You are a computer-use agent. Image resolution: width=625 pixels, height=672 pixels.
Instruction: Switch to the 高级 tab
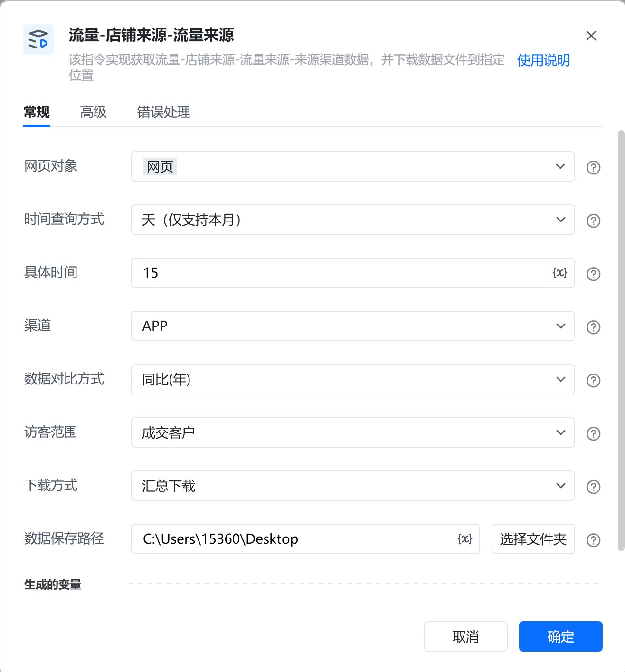(x=94, y=112)
